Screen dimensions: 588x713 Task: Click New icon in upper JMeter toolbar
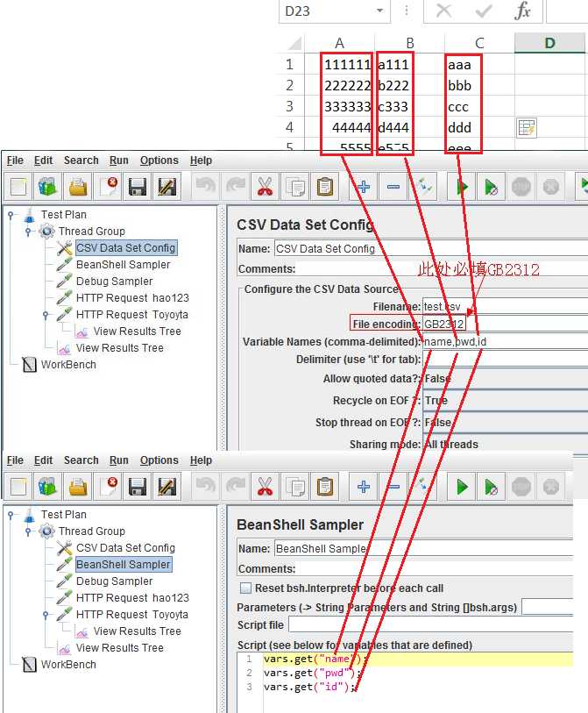click(x=18, y=187)
